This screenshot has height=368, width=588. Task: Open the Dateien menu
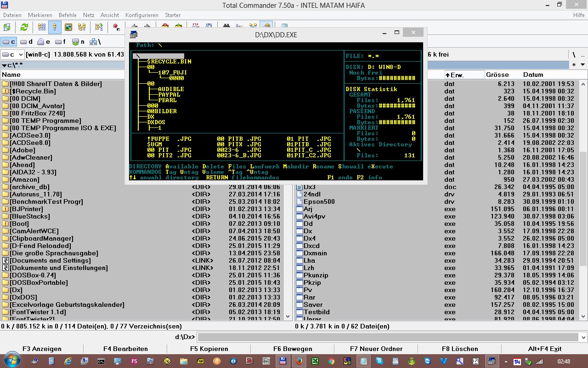12,15
